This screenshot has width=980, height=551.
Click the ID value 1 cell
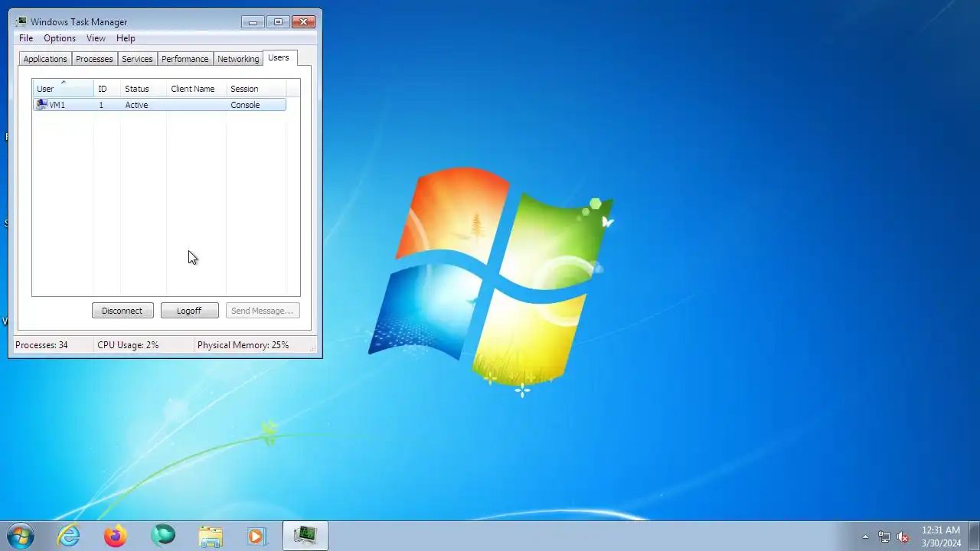click(x=100, y=105)
